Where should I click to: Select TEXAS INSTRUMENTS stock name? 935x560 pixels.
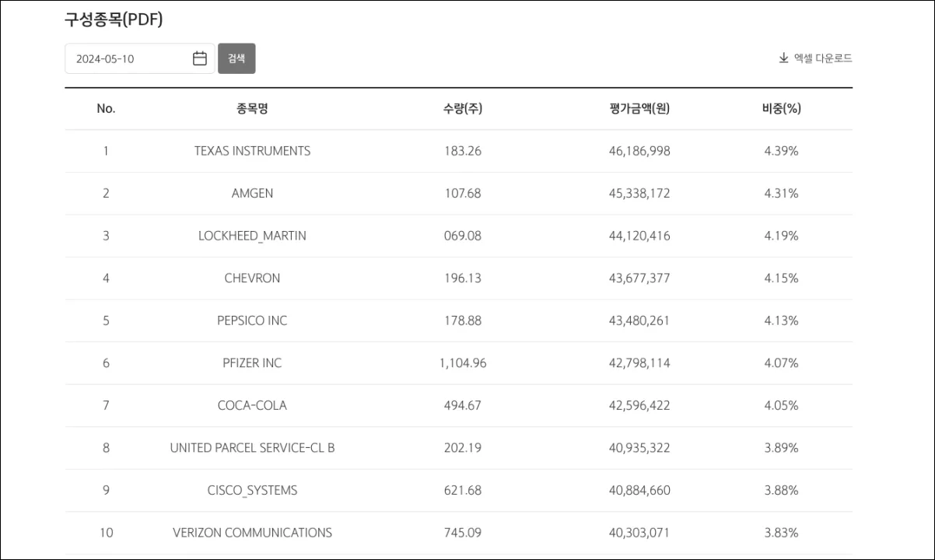point(252,151)
